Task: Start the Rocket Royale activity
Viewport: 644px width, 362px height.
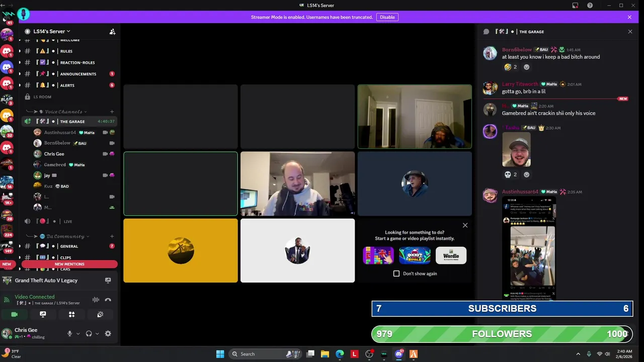Action: (415, 255)
